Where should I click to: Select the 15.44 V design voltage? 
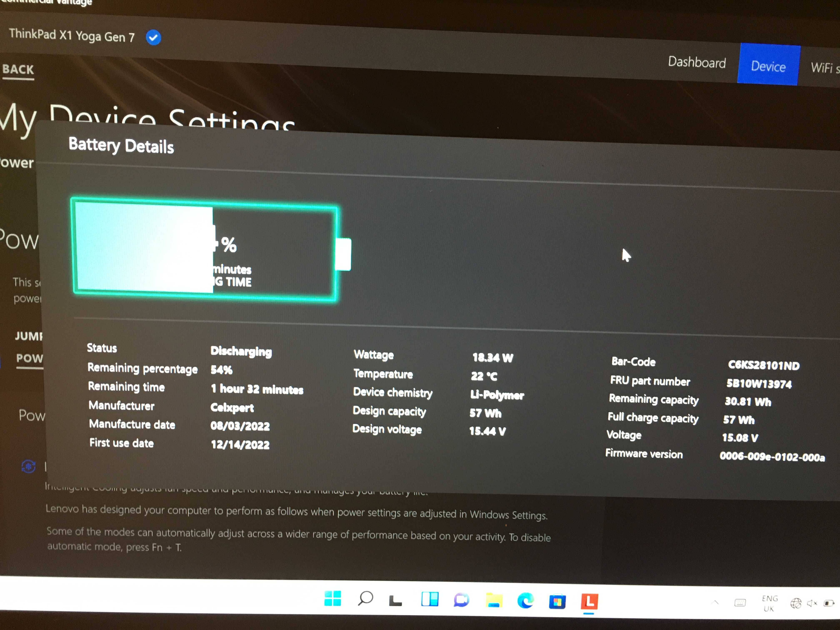tap(487, 431)
